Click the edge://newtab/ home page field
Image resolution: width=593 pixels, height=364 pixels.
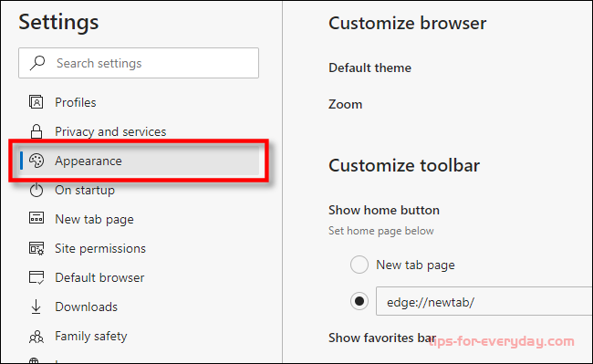[484, 301]
